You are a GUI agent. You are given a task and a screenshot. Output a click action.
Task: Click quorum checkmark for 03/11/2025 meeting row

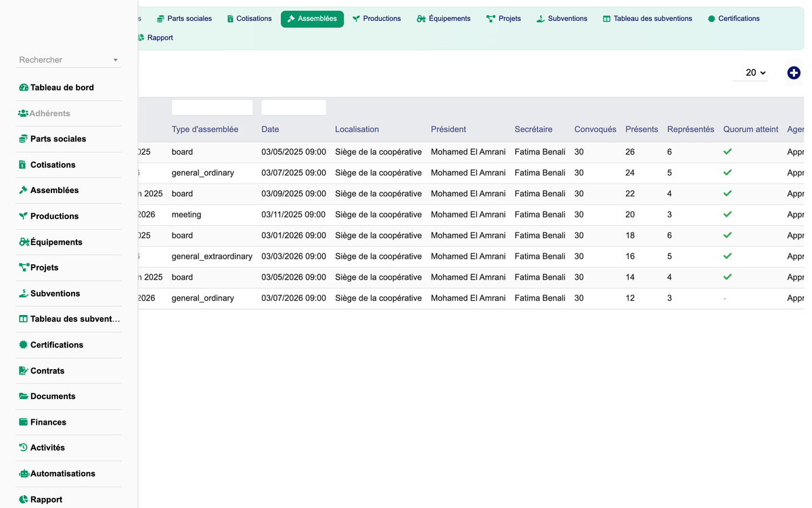pyautogui.click(x=727, y=215)
